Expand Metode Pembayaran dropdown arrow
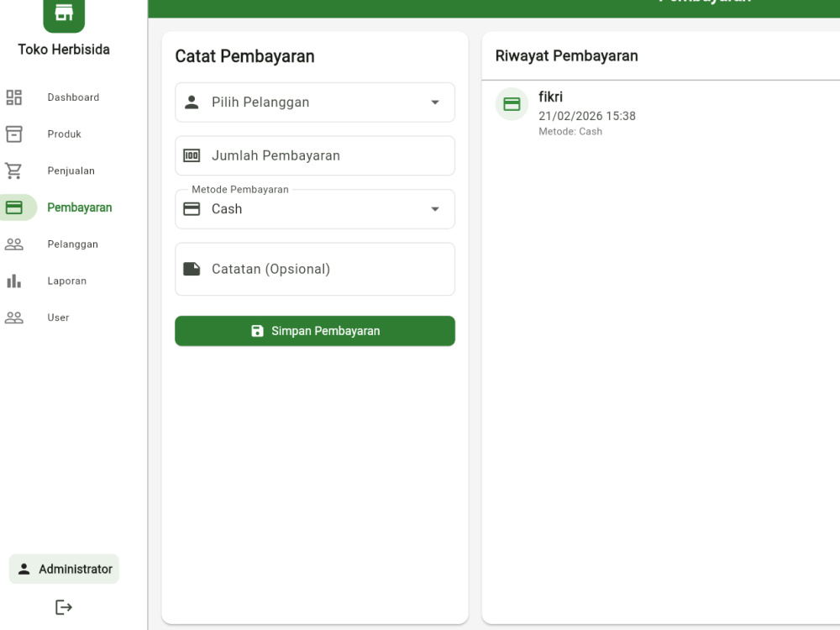 pos(435,209)
